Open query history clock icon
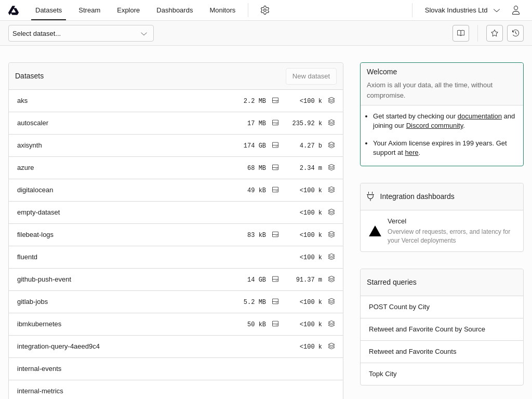This screenshot has width=532, height=399. (515, 33)
